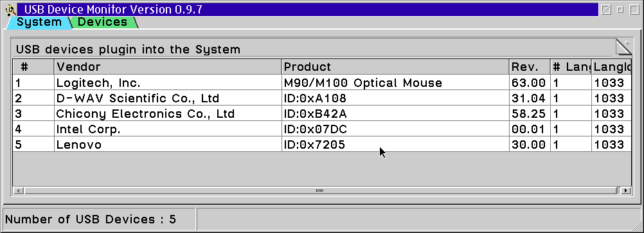Click the 1033 LangId cell in Lenovo row

(x=612, y=144)
